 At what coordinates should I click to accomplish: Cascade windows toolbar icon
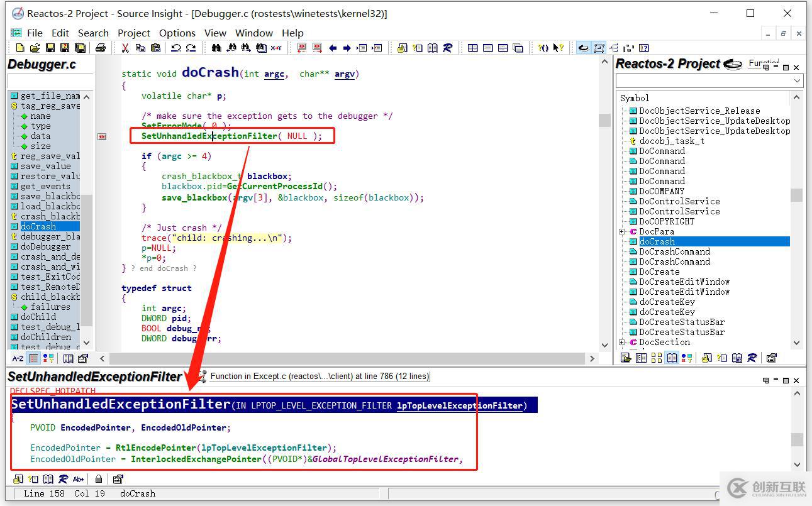(x=518, y=48)
